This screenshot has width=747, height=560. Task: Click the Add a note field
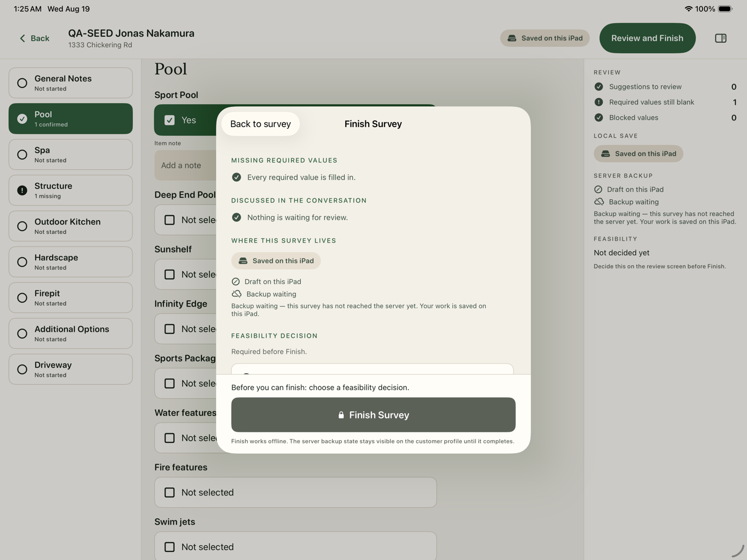pyautogui.click(x=186, y=166)
